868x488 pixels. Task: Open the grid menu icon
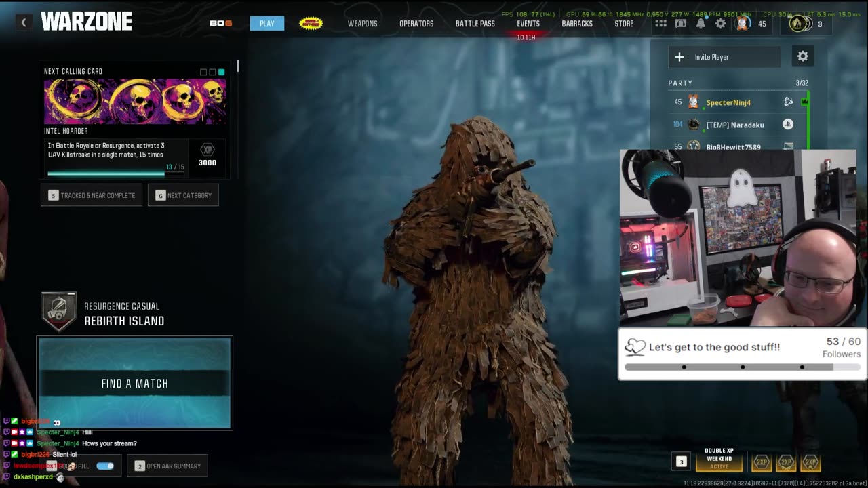tap(660, 24)
